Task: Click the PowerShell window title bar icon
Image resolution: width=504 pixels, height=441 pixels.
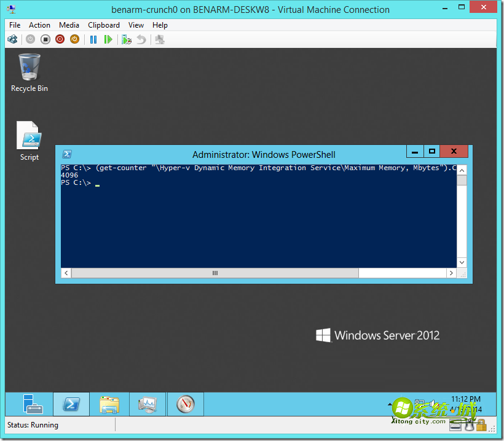Action: pos(68,154)
